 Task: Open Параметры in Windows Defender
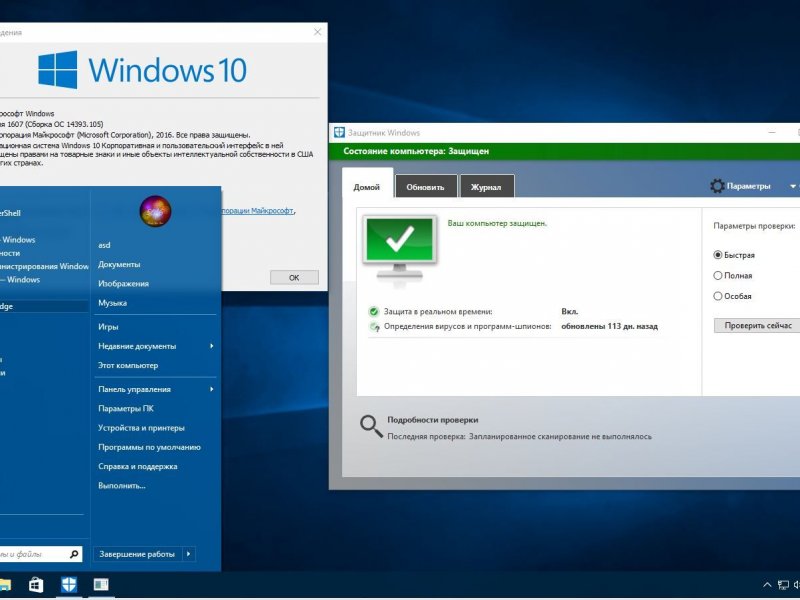pyautogui.click(x=748, y=186)
